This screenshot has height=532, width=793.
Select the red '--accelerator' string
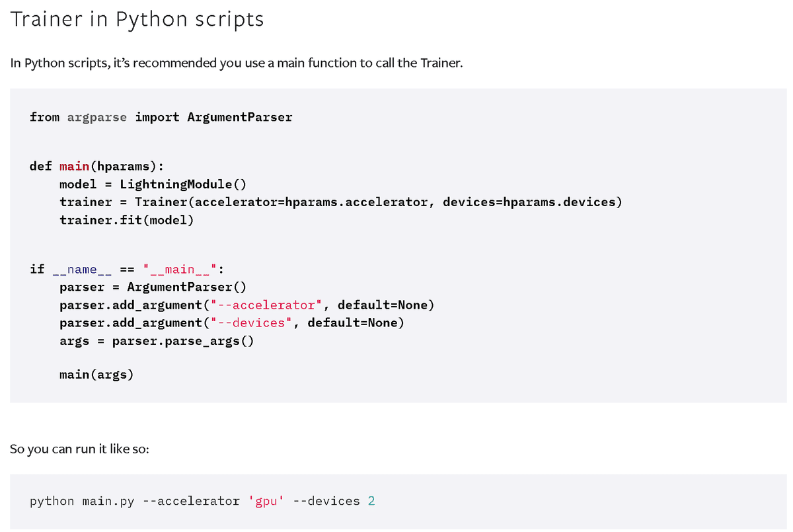pyautogui.click(x=266, y=305)
